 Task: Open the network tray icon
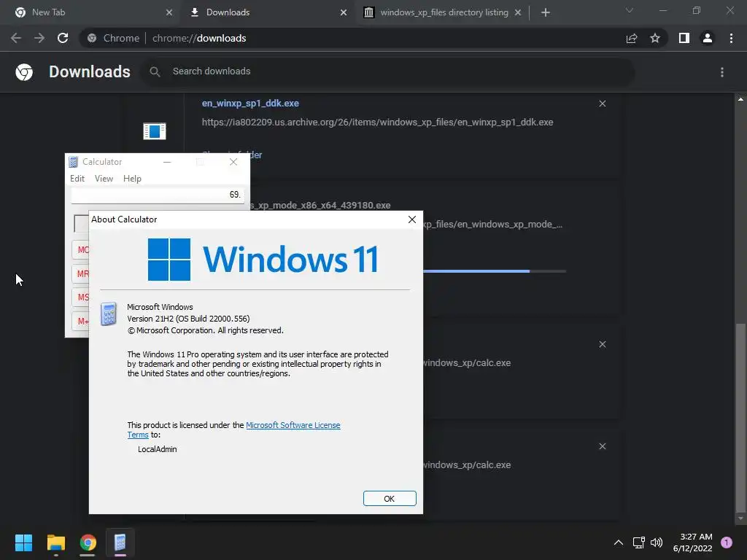[638, 542]
